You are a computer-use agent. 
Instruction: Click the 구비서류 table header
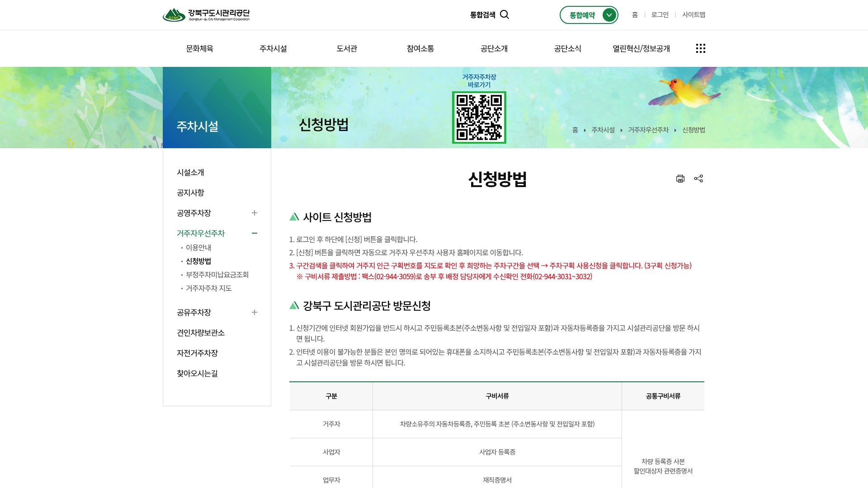coord(497,396)
